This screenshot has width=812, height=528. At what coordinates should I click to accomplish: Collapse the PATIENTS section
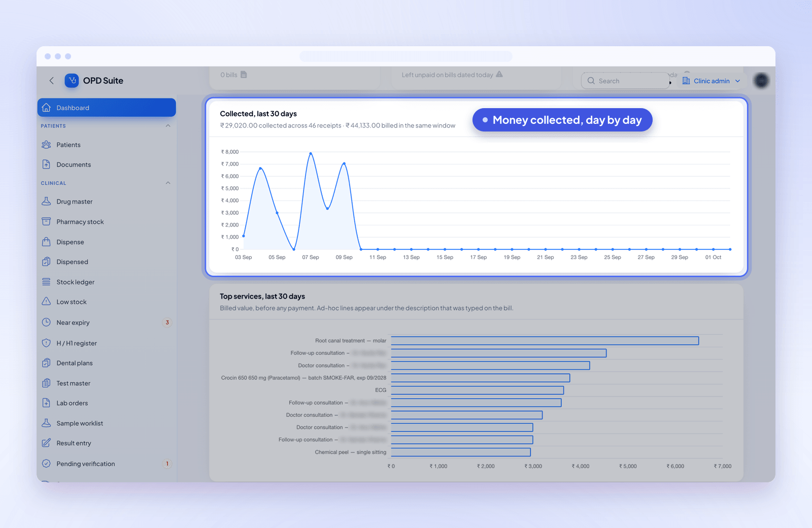(x=168, y=126)
